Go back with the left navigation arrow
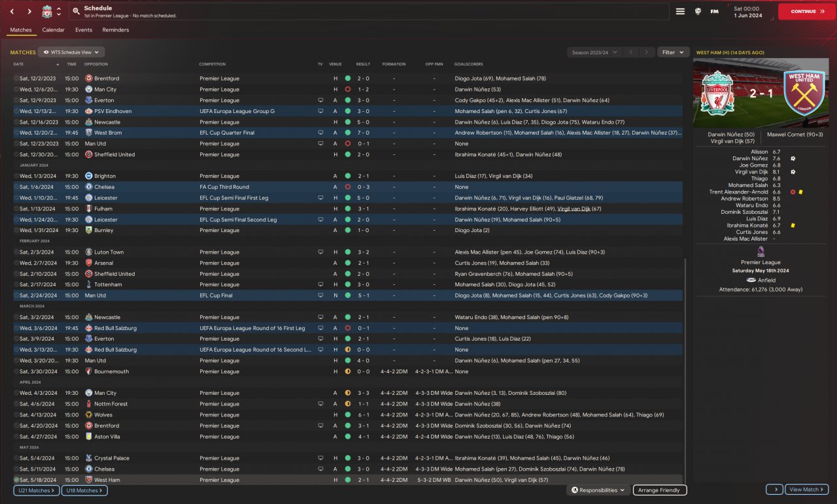Viewport: 837px width, 504px height. point(12,11)
